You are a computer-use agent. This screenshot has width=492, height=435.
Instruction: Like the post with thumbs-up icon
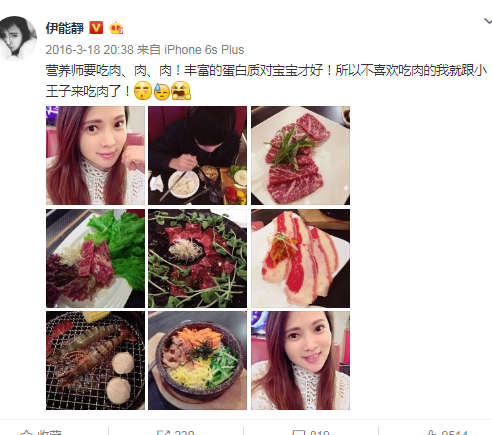tap(431, 432)
